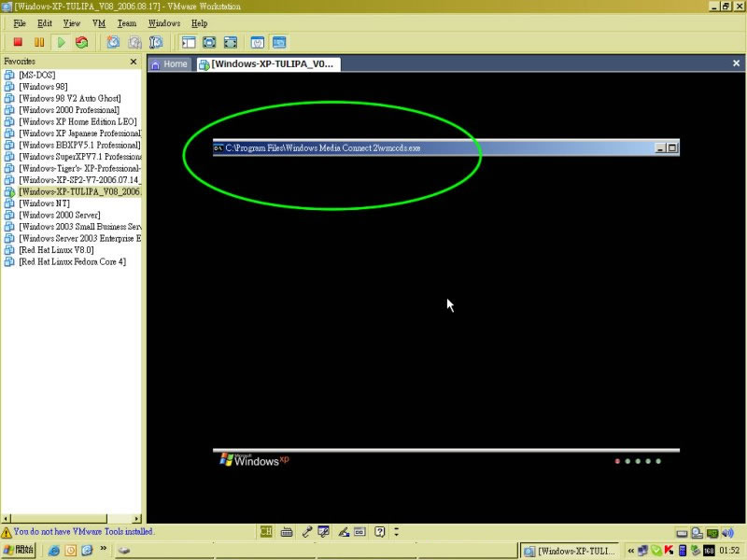This screenshot has height=560, width=747.
Task: Click the VMware CD-ROM device status icon
Action: pos(698,533)
